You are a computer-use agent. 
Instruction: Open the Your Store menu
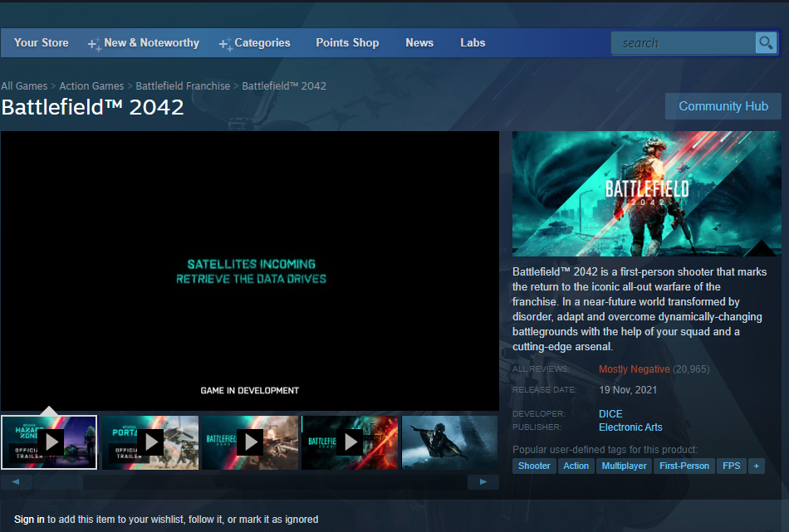coord(42,42)
